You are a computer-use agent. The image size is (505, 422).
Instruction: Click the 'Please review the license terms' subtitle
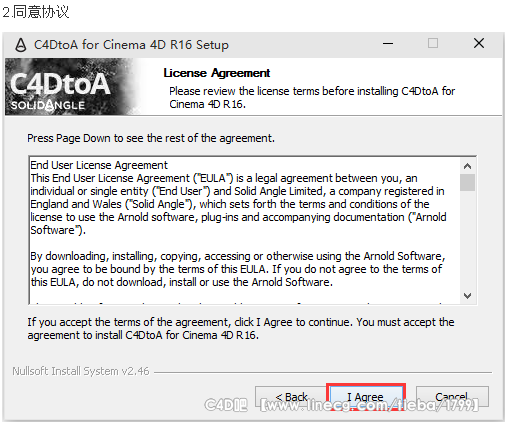[x=312, y=98]
